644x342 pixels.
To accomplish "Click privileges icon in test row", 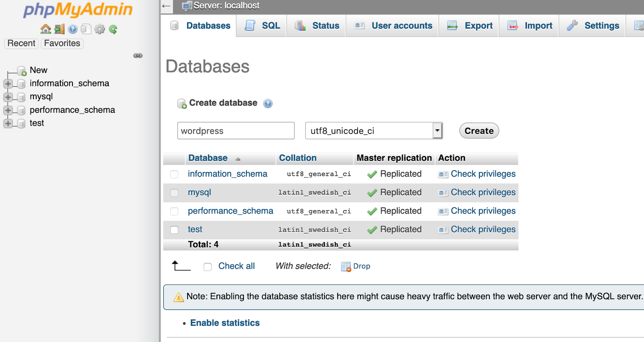I will (x=443, y=230).
